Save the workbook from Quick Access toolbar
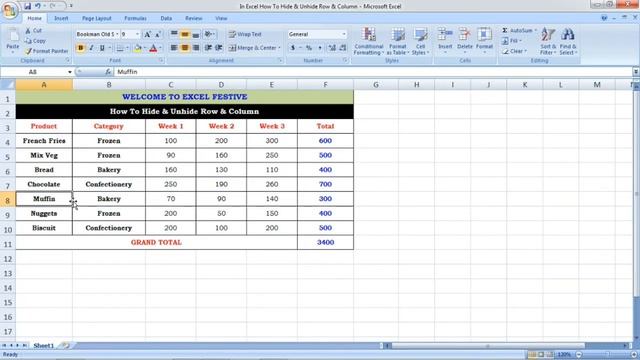The height and width of the screenshot is (360, 640). pos(27,6)
